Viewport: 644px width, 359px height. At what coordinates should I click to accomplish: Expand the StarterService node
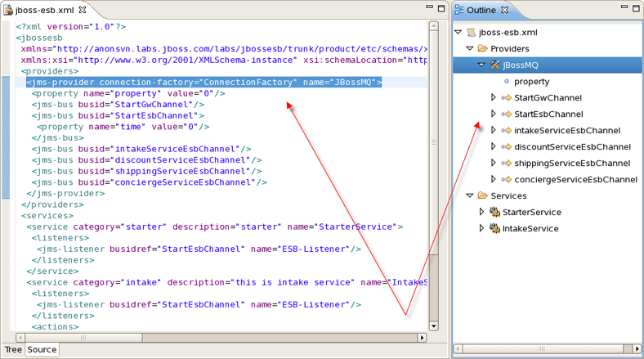482,213
